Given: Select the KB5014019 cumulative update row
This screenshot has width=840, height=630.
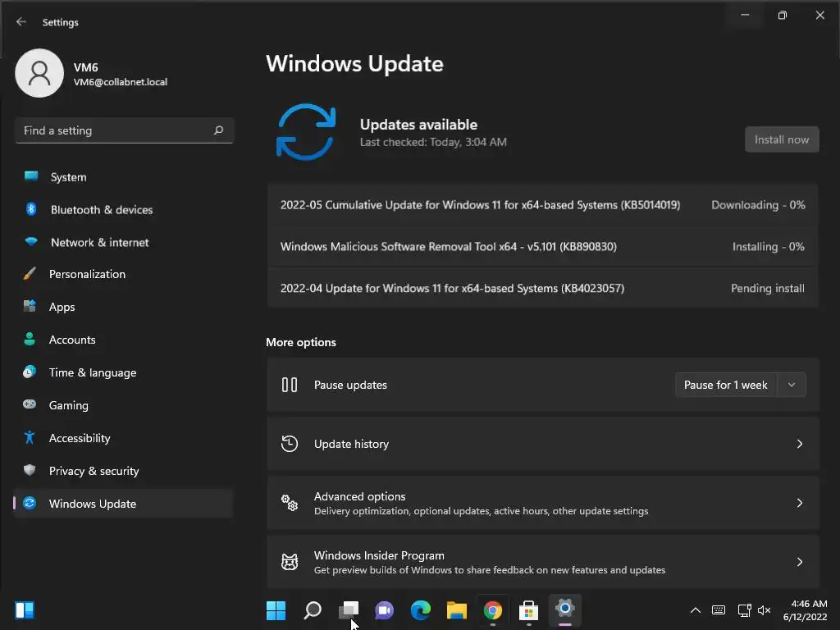Looking at the screenshot, I should (543, 204).
